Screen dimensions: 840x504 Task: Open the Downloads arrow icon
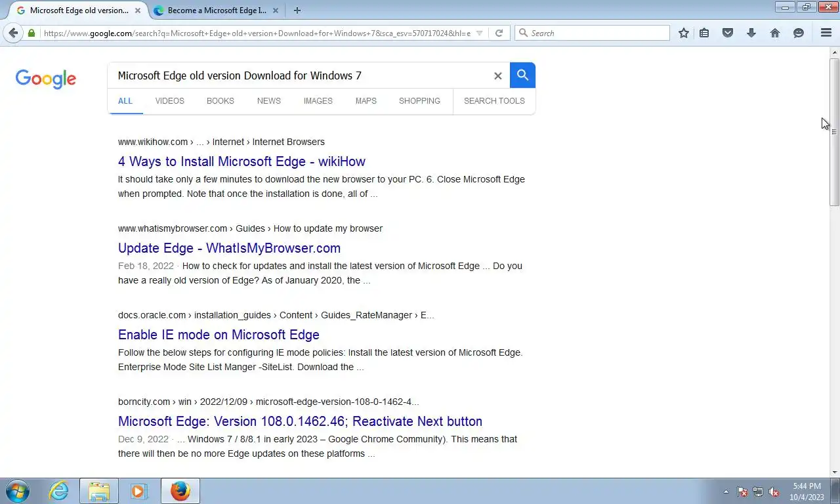(751, 33)
